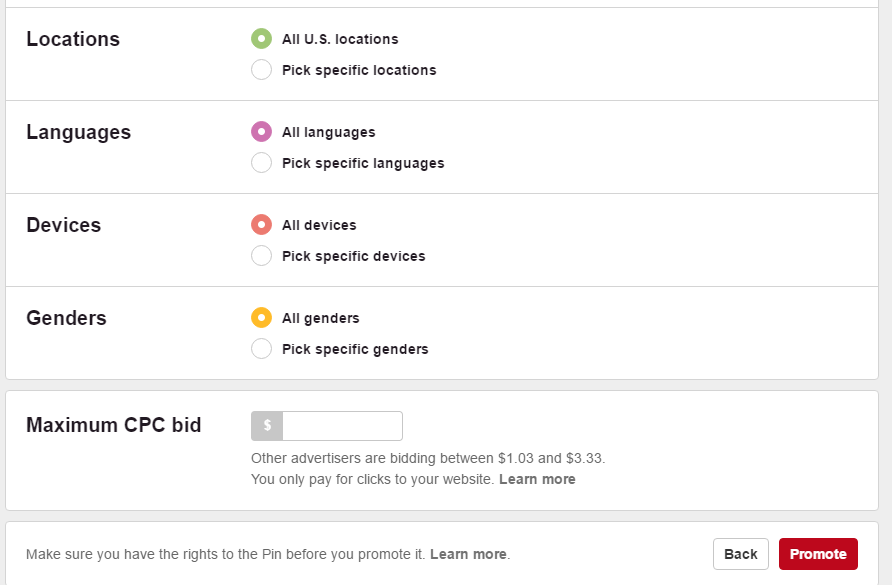Viewport: 892px width, 585px height.
Task: Click the other advertisers bidding range text
Action: tap(428, 458)
